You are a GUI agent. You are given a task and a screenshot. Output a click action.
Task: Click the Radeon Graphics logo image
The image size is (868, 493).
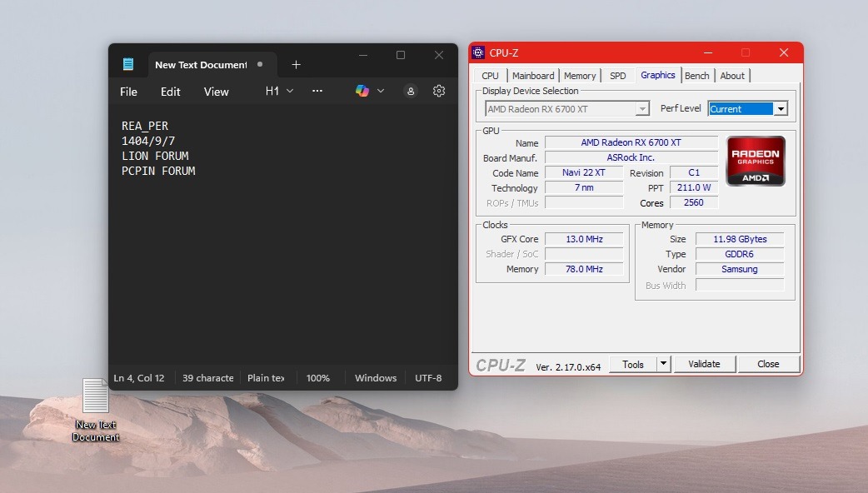coord(756,161)
